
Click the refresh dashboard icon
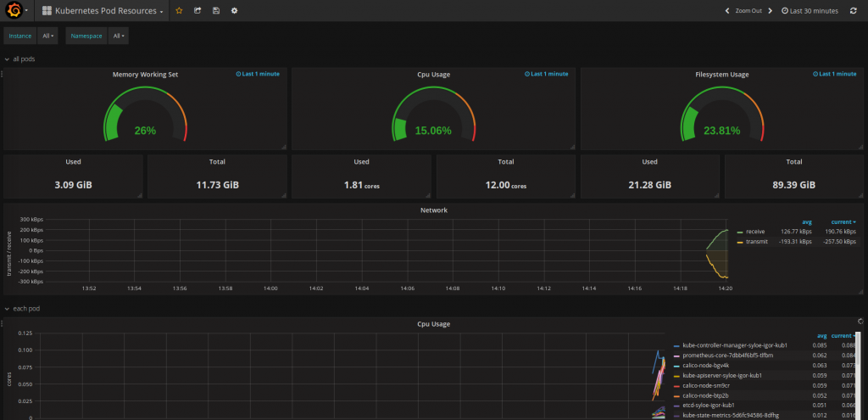[854, 10]
